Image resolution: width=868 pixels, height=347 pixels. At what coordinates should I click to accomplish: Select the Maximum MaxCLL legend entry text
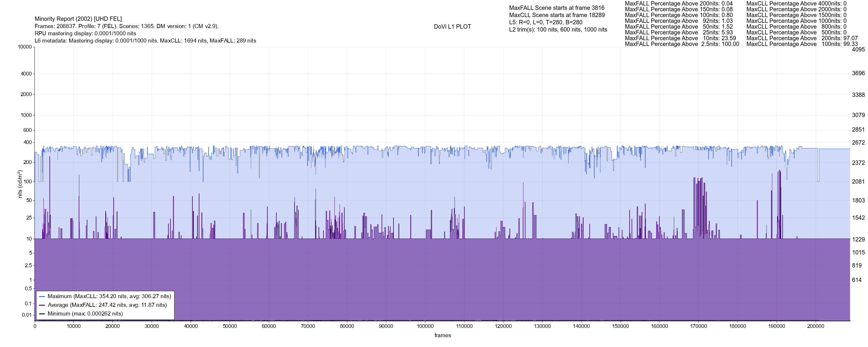coord(109,296)
